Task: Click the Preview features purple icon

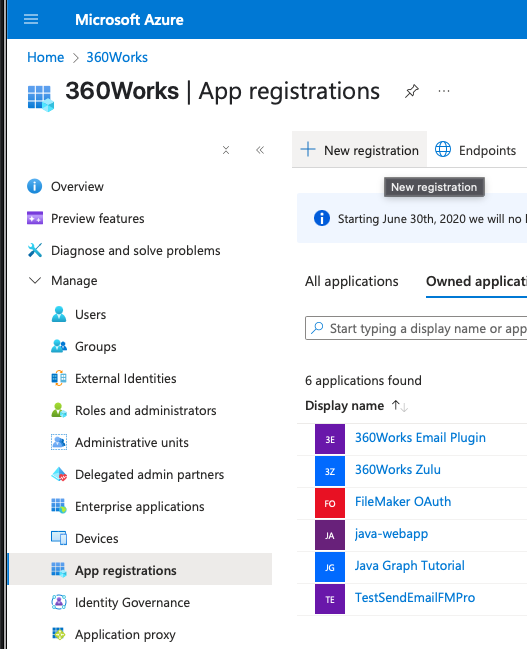Action: 35,218
